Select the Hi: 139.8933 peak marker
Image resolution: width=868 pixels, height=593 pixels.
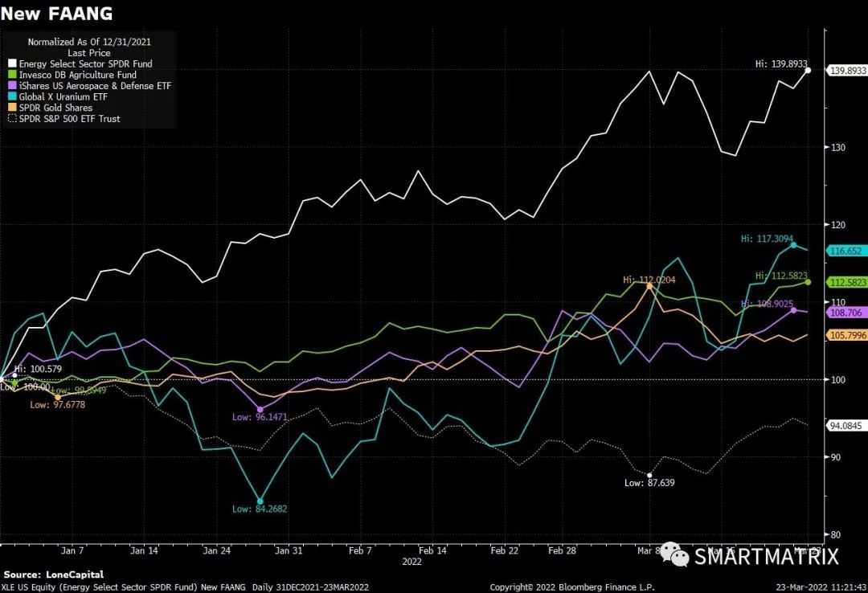pos(809,71)
